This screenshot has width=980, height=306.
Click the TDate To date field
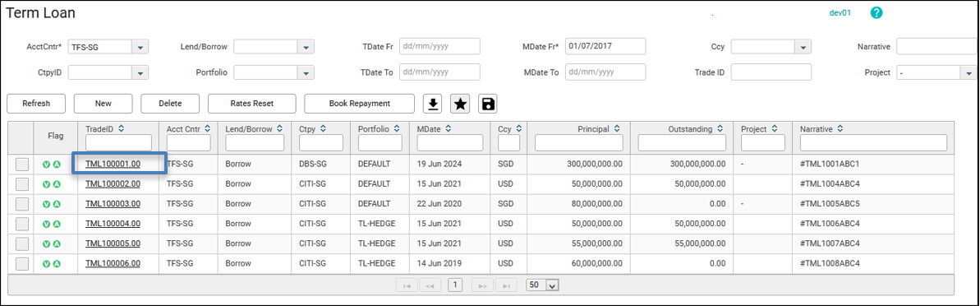point(439,72)
